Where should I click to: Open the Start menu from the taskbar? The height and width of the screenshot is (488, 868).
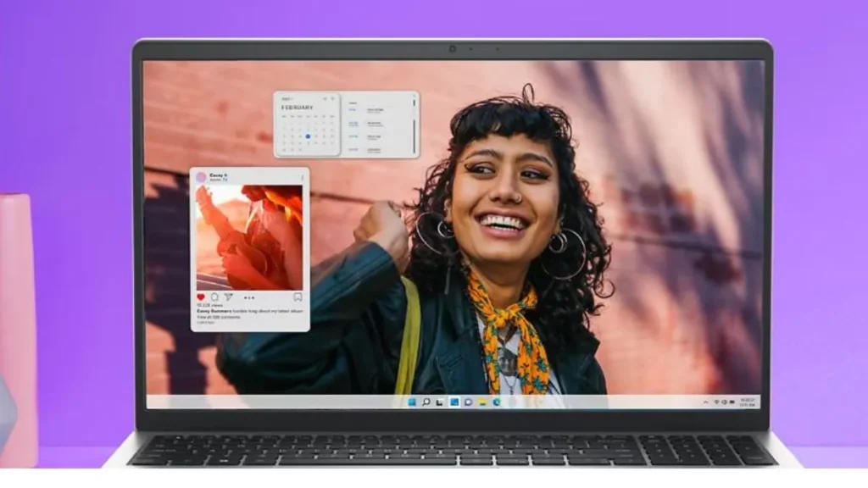[411, 402]
